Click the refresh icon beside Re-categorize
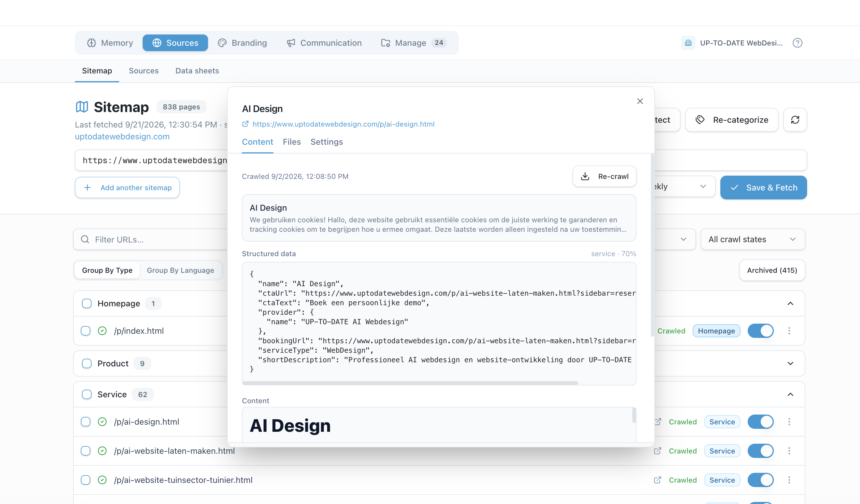 [x=795, y=120]
